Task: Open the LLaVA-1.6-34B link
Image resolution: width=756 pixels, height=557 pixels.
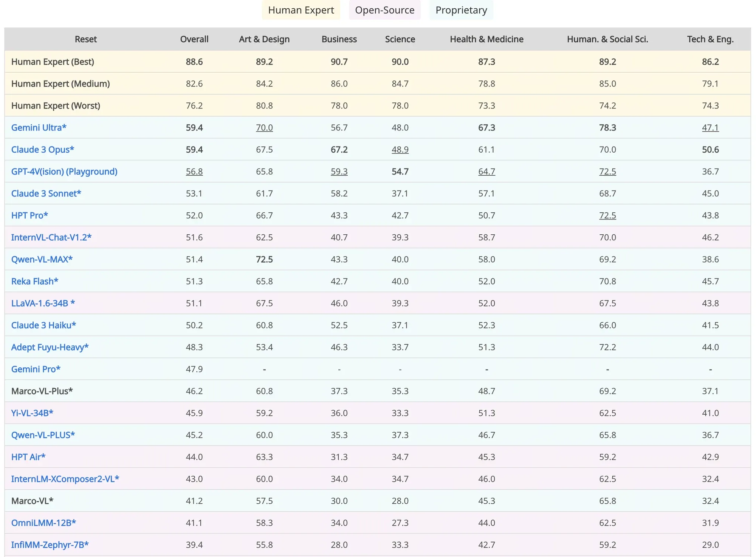Action: 43,303
